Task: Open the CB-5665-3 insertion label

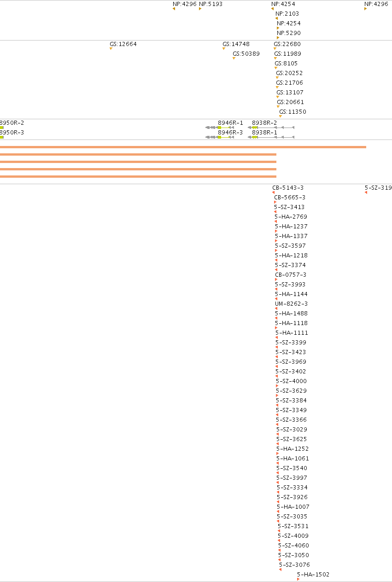Action: (x=290, y=198)
